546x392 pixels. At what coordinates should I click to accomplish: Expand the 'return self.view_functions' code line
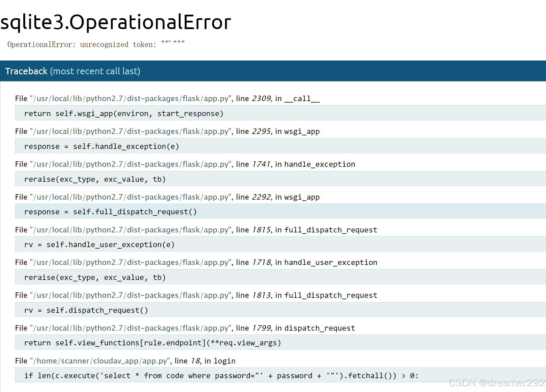(x=152, y=343)
